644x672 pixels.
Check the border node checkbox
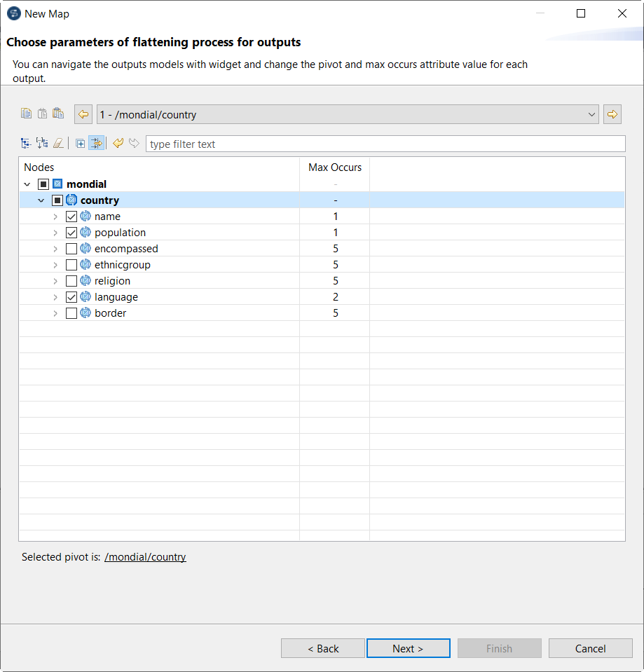coord(71,313)
